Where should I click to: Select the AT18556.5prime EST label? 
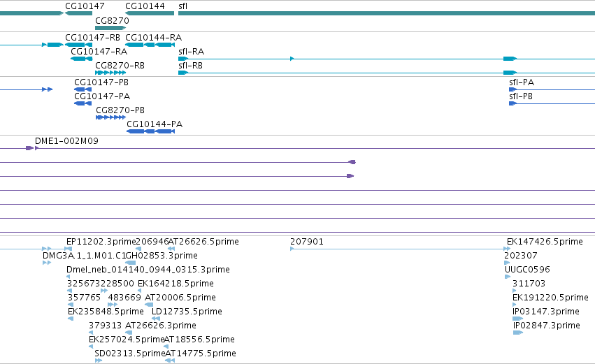coord(199,340)
